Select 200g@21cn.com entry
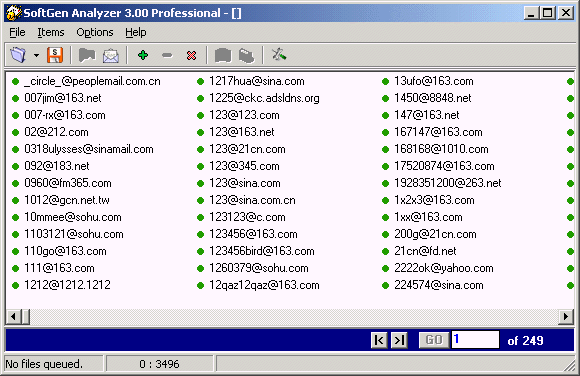The height and width of the screenshot is (376, 580). 435,234
